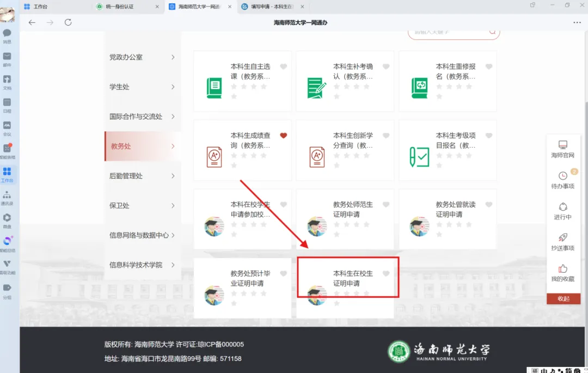Viewport: 588px width, 373px height.
Task: Expand 后勤管理处 category chevron
Action: pyautogui.click(x=173, y=176)
